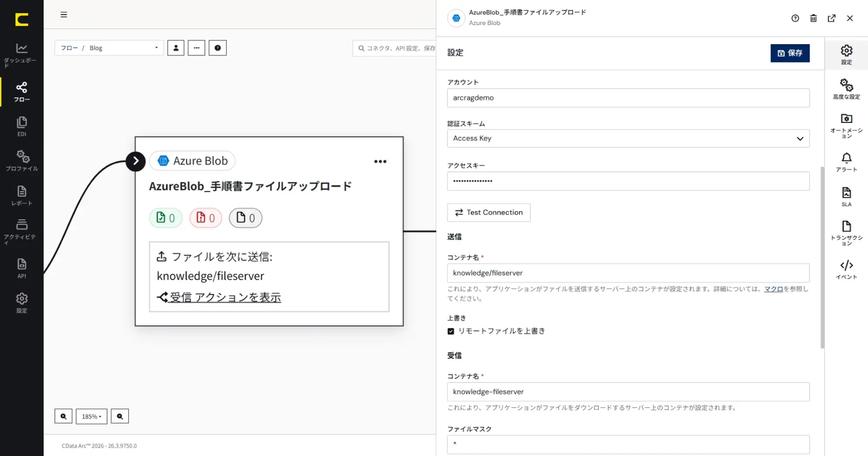Open the info icon button in flow toolbar
Image resolution: width=868 pixels, height=456 pixels.
217,48
